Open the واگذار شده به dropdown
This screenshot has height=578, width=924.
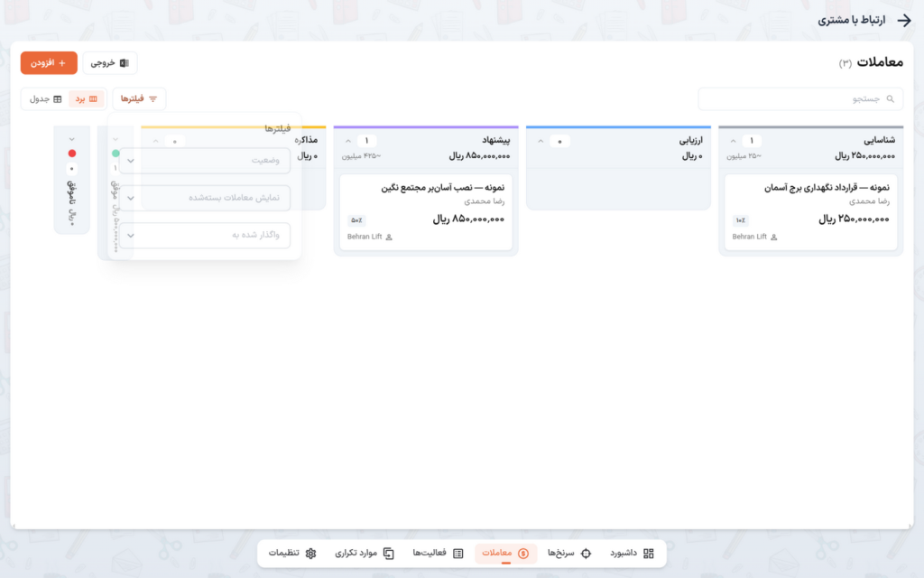point(205,235)
